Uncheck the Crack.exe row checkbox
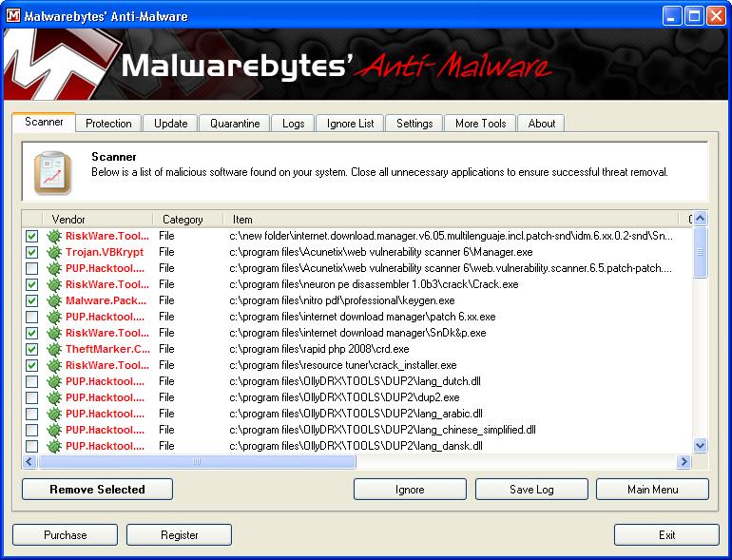 pos(31,284)
